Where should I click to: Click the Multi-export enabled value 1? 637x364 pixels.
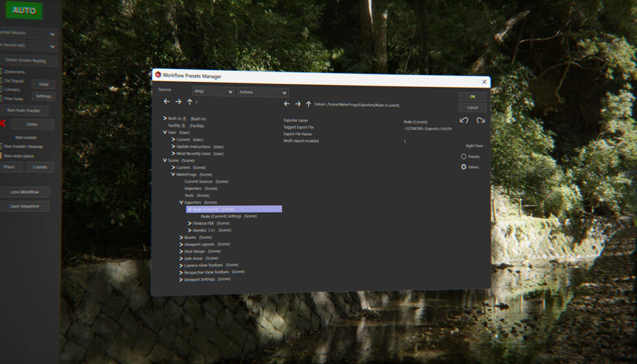pyautogui.click(x=404, y=142)
